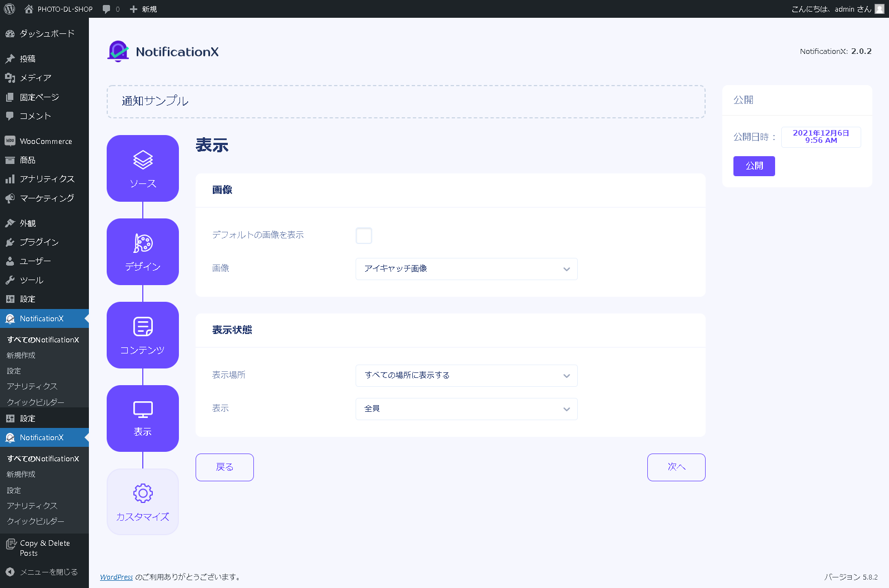Edit the 通知サンプル title field

(406, 102)
